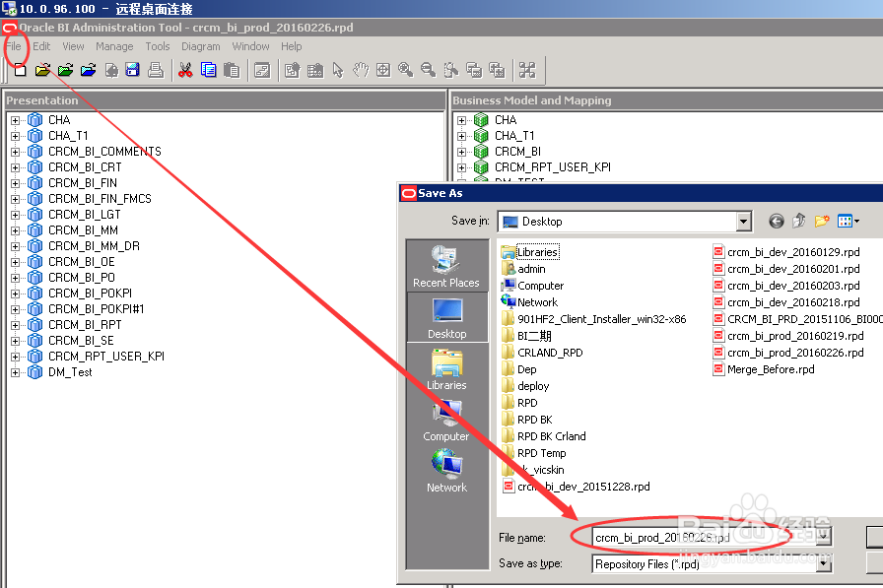Select CRCM_BI_SE subject area in Presentation
Image resolution: width=883 pixels, height=588 pixels.
click(81, 341)
